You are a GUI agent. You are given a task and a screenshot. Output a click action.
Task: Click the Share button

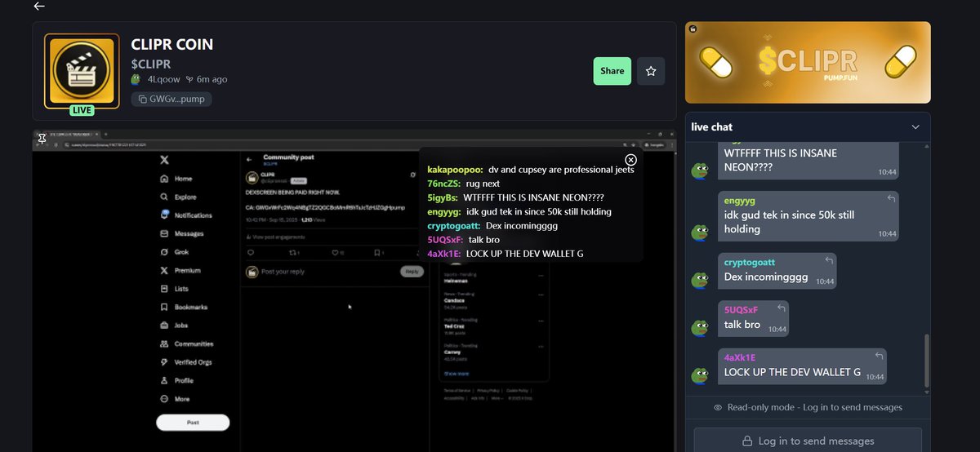click(612, 71)
